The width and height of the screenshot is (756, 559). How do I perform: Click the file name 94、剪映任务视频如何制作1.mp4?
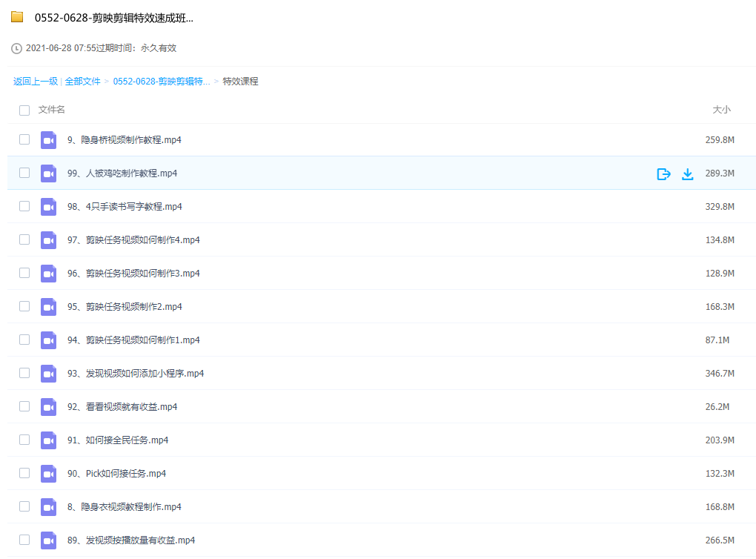[133, 340]
